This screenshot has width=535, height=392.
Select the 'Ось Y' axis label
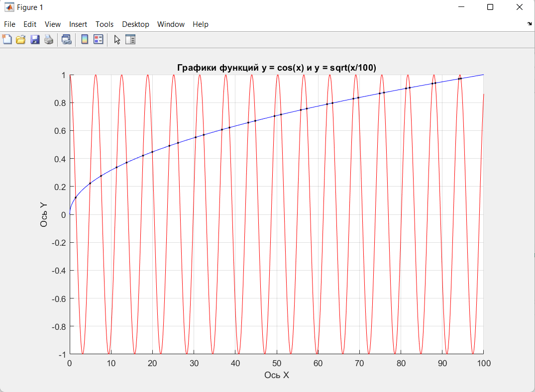click(x=44, y=214)
